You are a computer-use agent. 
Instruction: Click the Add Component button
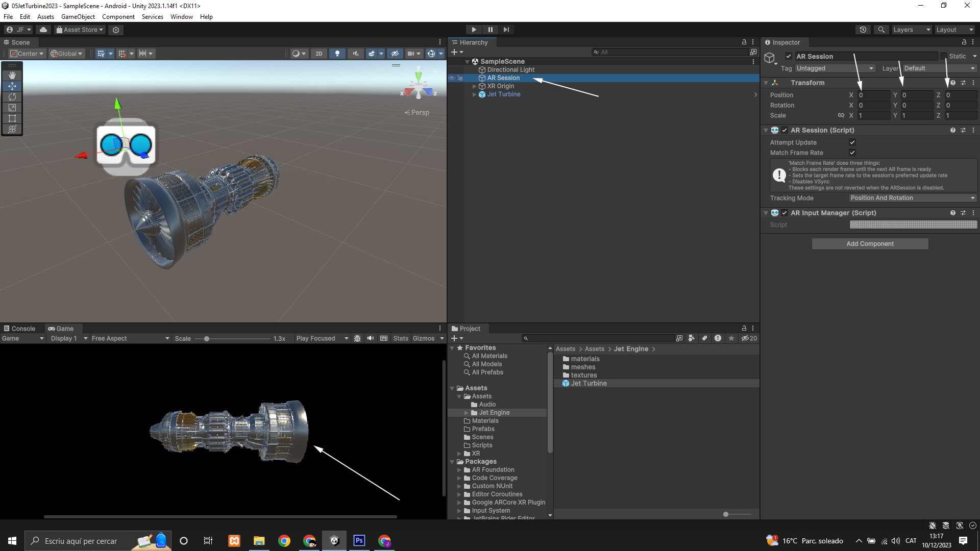click(x=870, y=244)
